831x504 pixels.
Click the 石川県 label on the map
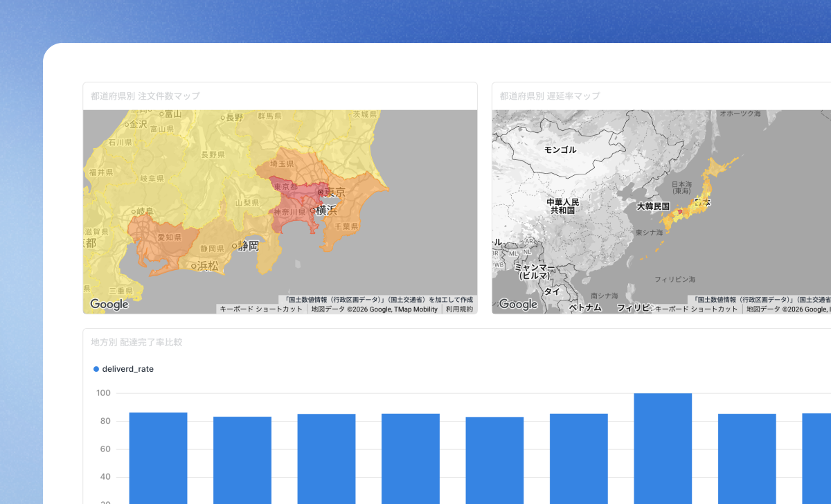click(x=119, y=143)
